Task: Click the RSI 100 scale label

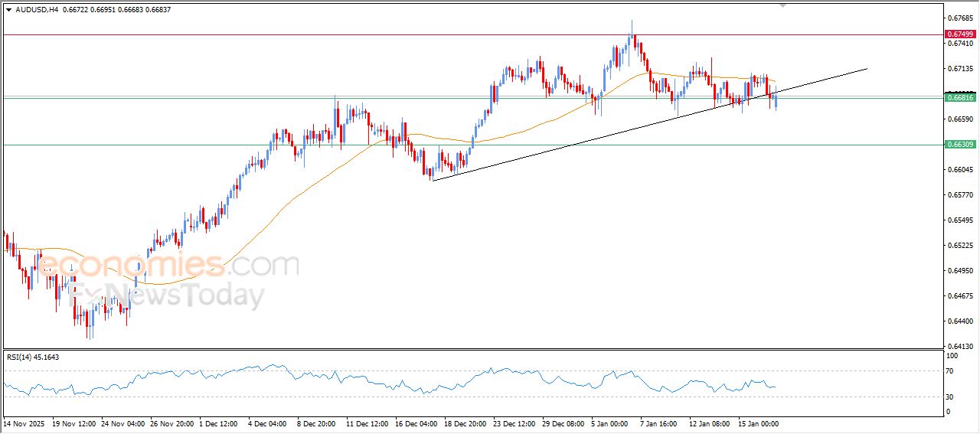Action: click(x=952, y=356)
